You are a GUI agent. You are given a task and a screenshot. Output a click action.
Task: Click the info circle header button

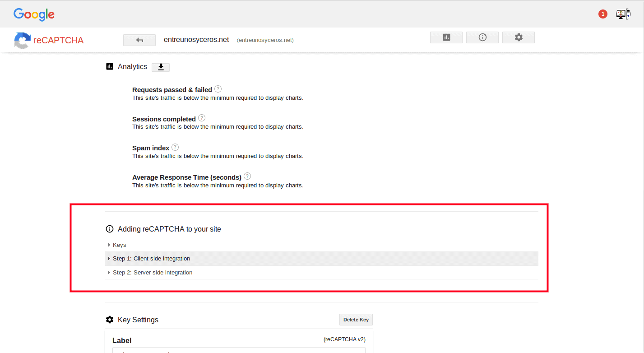pyautogui.click(x=482, y=37)
